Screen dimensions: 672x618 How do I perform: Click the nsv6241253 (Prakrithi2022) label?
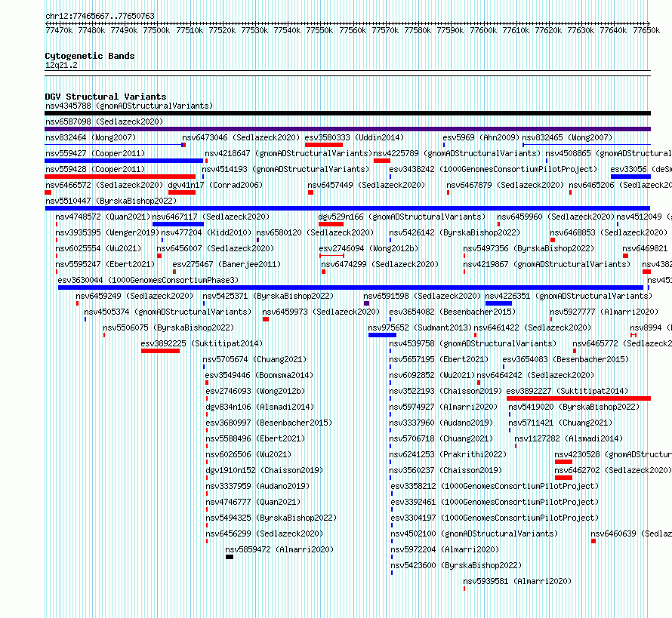448,454
